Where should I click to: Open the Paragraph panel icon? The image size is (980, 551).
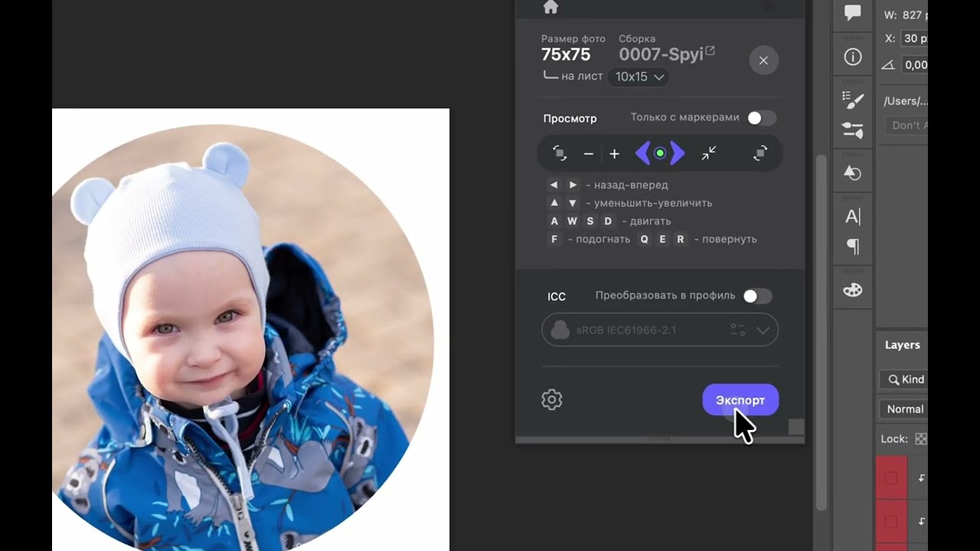852,246
